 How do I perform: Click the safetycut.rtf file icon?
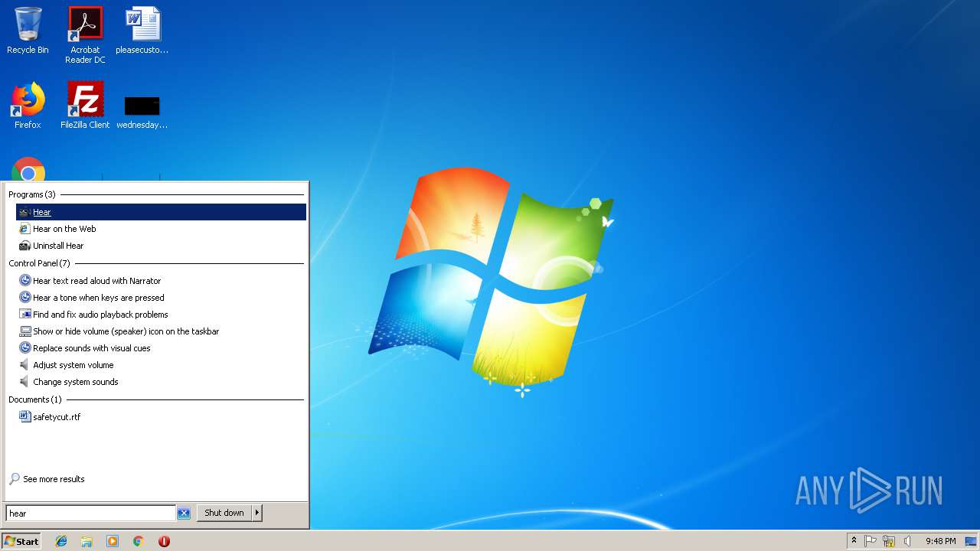(x=24, y=417)
